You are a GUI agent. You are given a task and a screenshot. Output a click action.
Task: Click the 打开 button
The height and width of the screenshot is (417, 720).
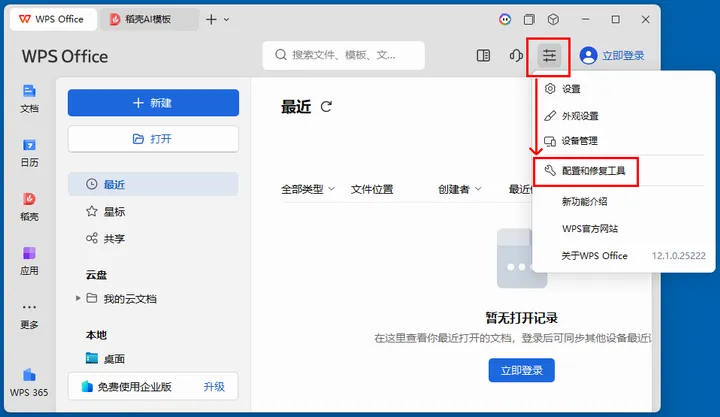pyautogui.click(x=153, y=139)
